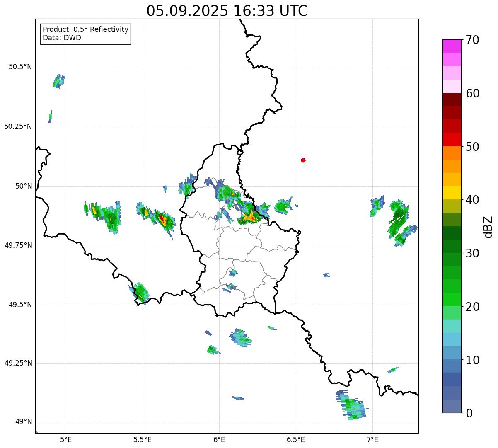The width and height of the screenshot is (498, 448).
Task: Click the red dot station marker
Action: click(x=303, y=160)
